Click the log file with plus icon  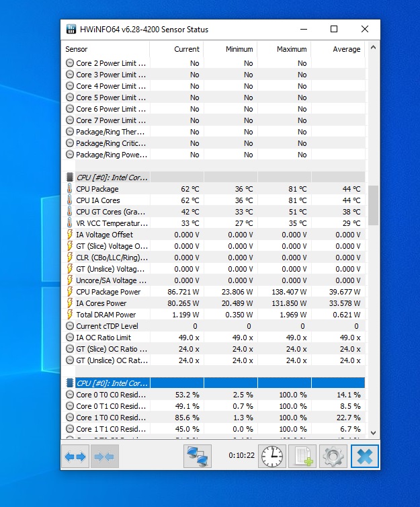(302, 457)
